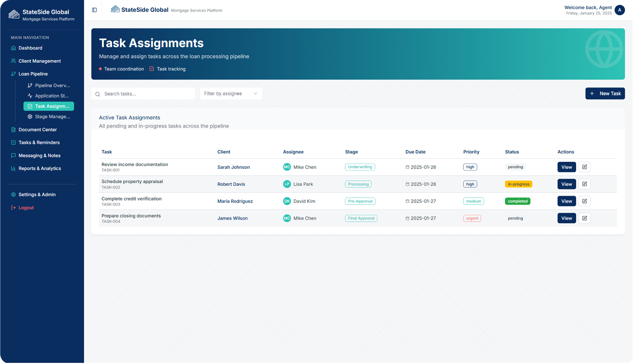Click Mike Chen's avatar on TASK-001 row
The height and width of the screenshot is (364, 634).
pyautogui.click(x=287, y=167)
